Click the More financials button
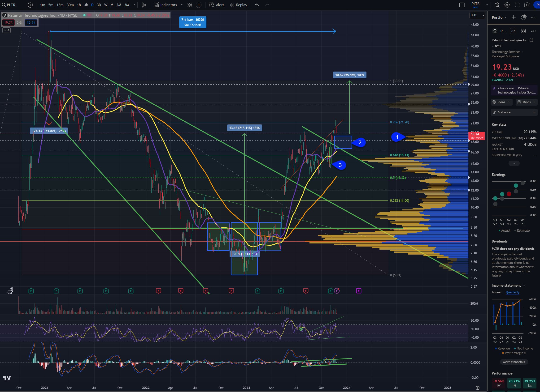The image size is (540, 392). tap(514, 362)
